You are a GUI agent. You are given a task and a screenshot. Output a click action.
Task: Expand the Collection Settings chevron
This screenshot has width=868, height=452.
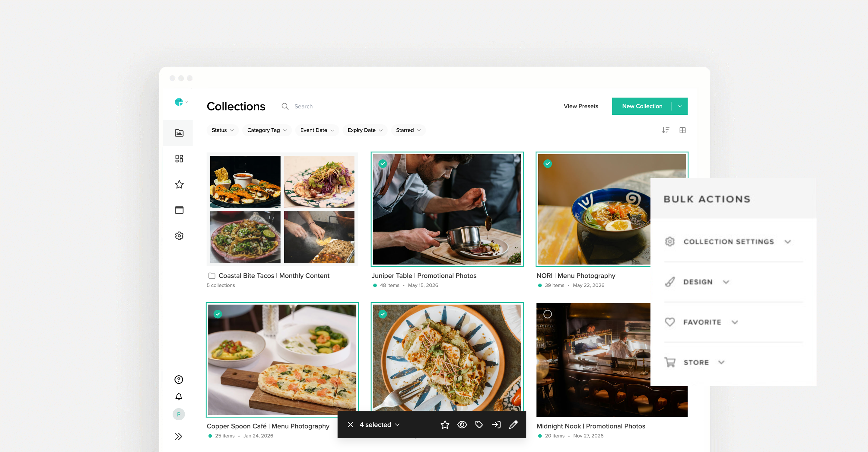pyautogui.click(x=788, y=242)
